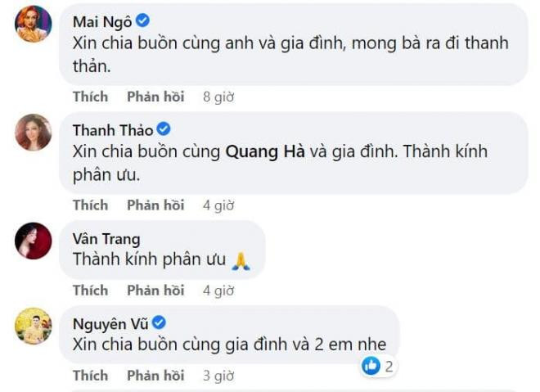Open the Mai Ngô name link
This screenshot has height=392, width=540.
(102, 22)
